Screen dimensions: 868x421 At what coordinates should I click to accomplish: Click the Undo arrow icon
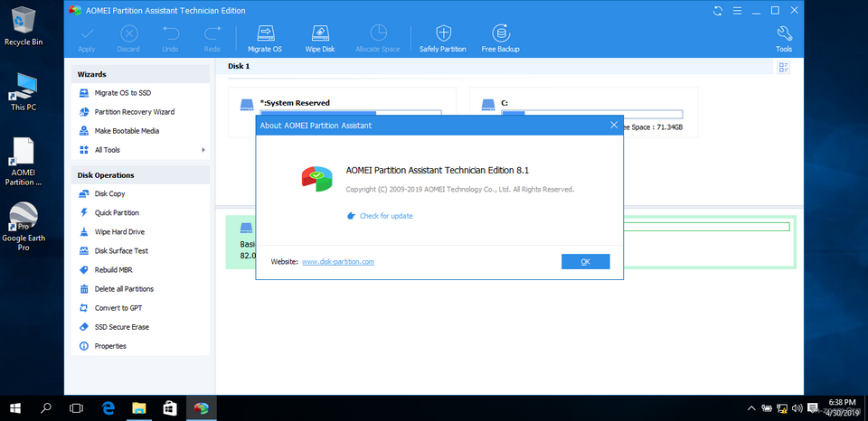pyautogui.click(x=171, y=33)
